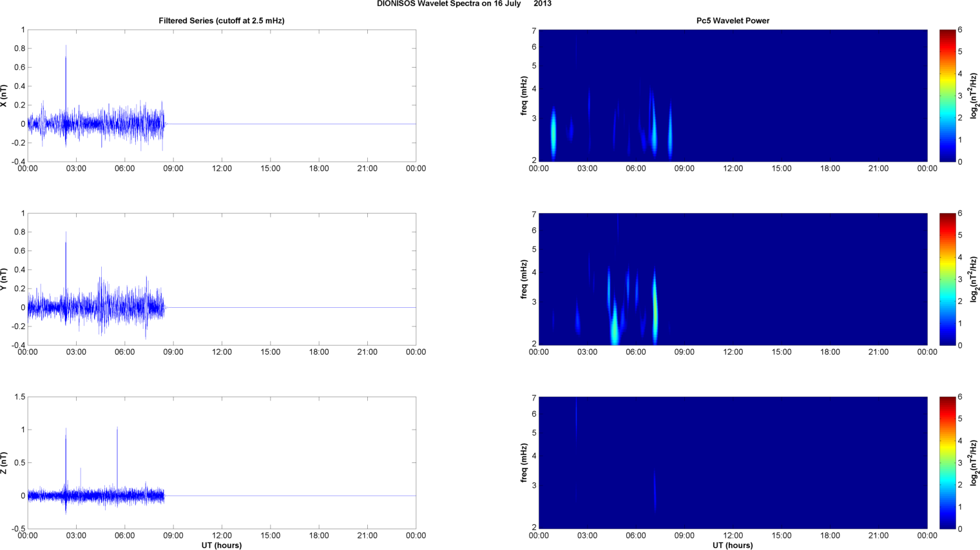Click the bottom wavelet plot's color bar
Viewport: 980px width, 550px height.
tap(947, 462)
